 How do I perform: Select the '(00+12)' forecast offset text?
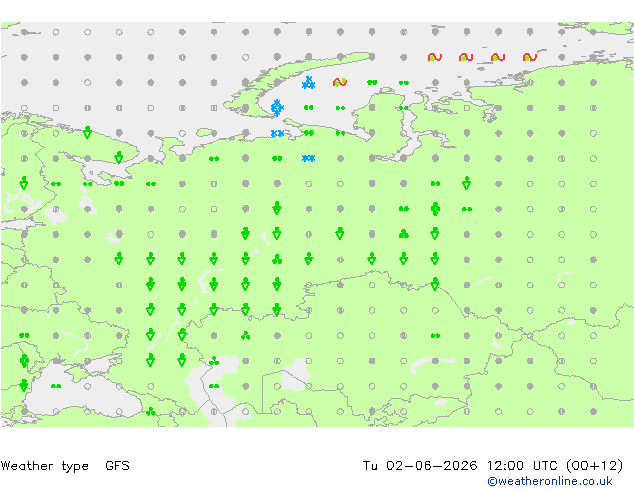(594, 466)
